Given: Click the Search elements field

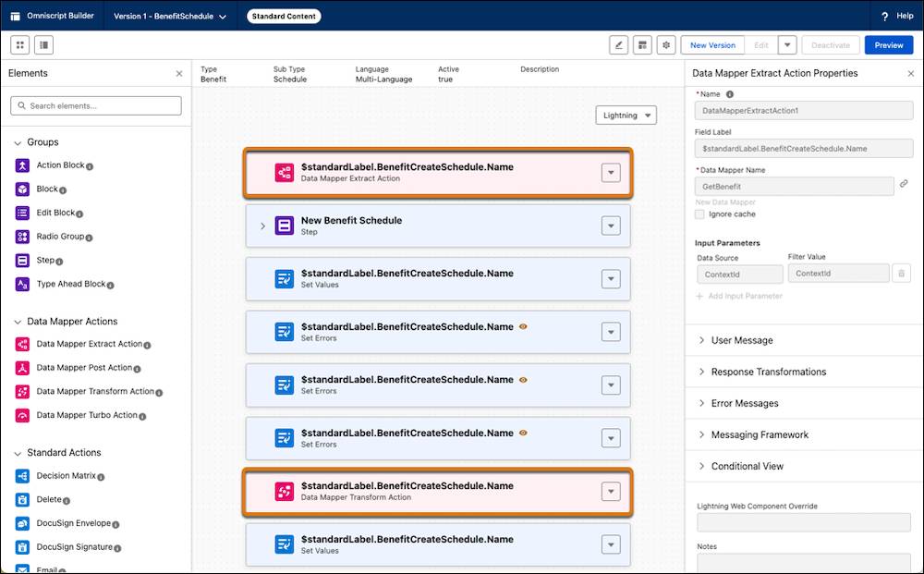Looking at the screenshot, I should coord(96,106).
